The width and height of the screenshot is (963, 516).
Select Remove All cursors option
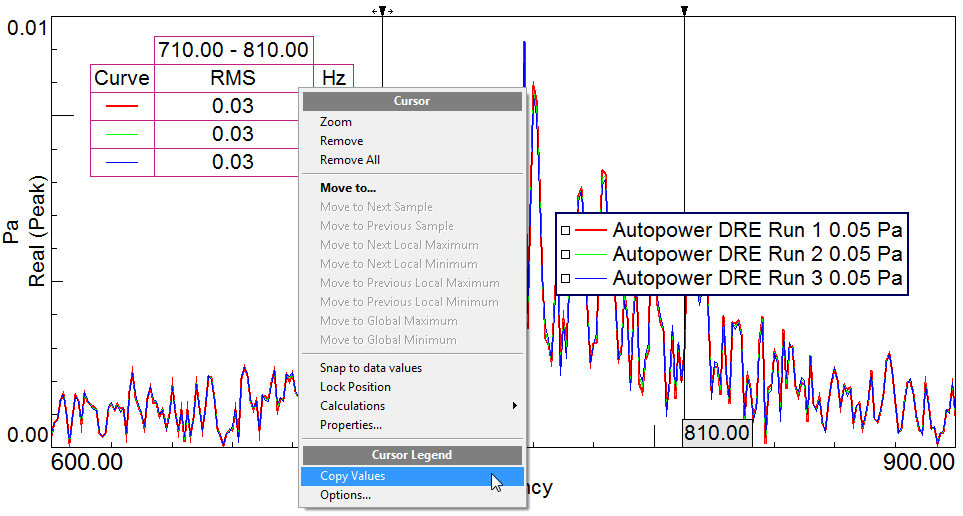pos(350,160)
